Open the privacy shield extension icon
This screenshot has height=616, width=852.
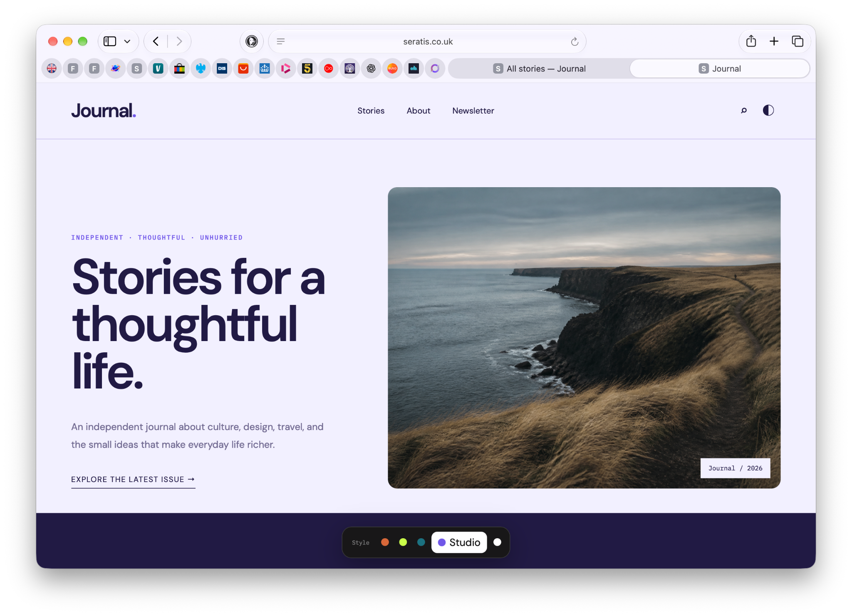[252, 41]
